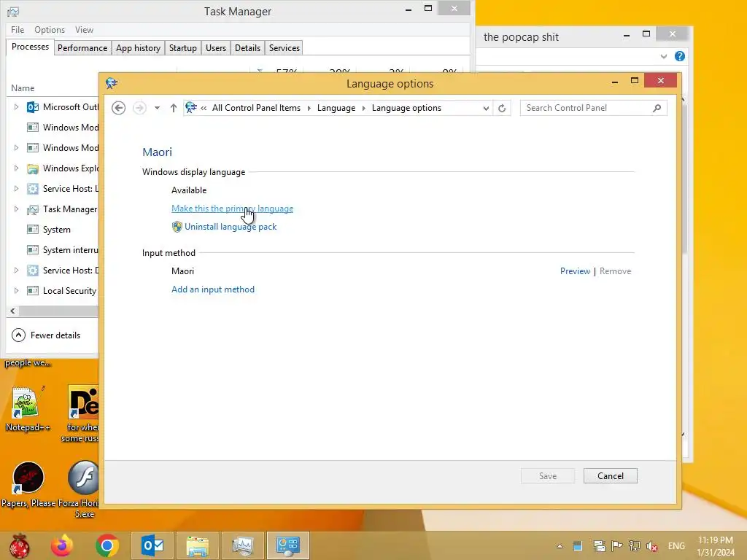Click the Cancel button

pos(611,475)
